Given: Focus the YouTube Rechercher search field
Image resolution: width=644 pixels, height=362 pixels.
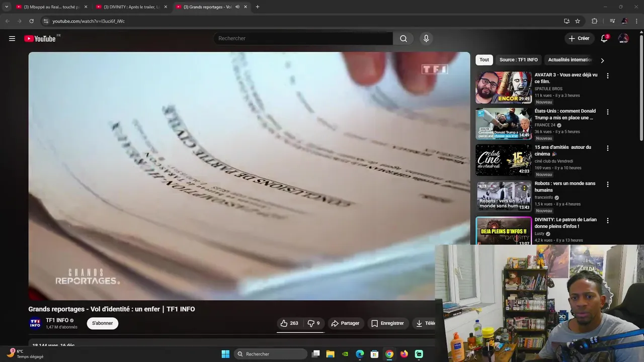Looking at the screenshot, I should pyautogui.click(x=303, y=39).
